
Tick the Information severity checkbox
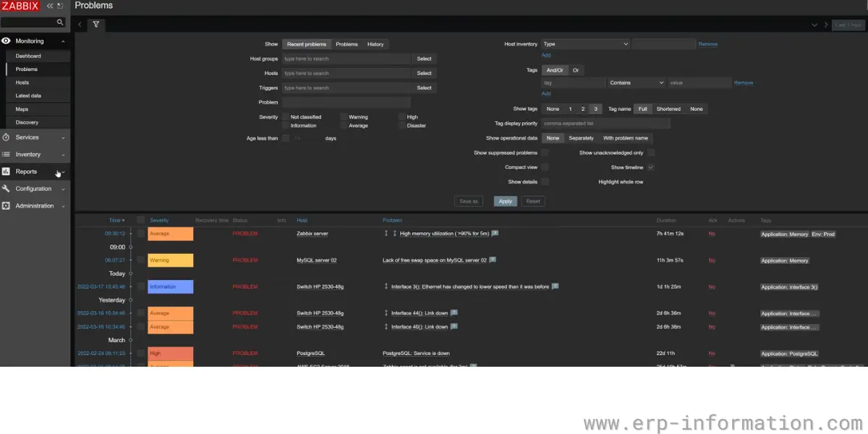pyautogui.click(x=286, y=125)
